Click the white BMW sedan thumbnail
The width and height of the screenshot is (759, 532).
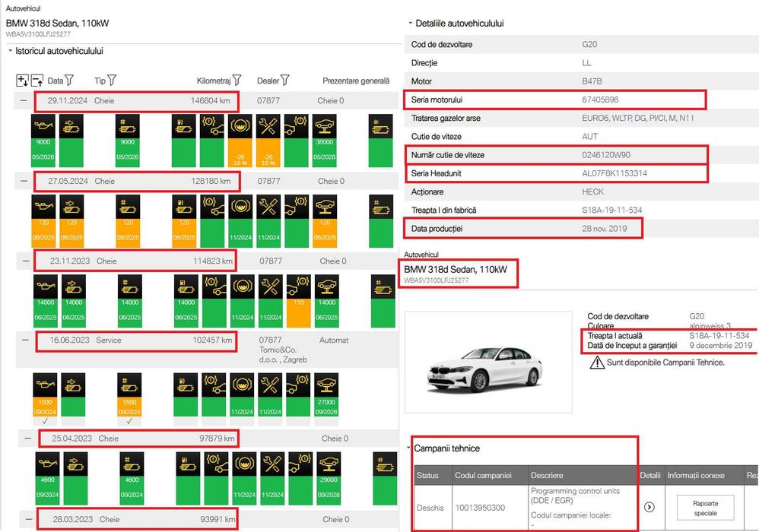(488, 363)
